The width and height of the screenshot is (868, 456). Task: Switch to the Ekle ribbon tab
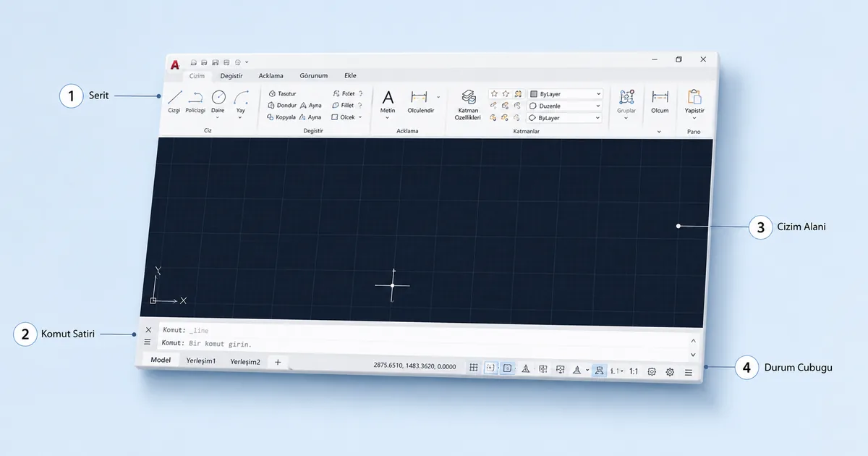point(351,75)
